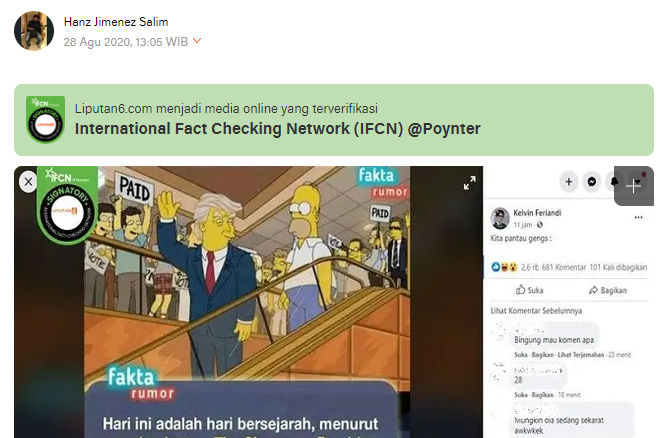Open International Fact Checking Network banner link
Image resolution: width=664 pixels, height=438 pixels.
click(x=277, y=128)
